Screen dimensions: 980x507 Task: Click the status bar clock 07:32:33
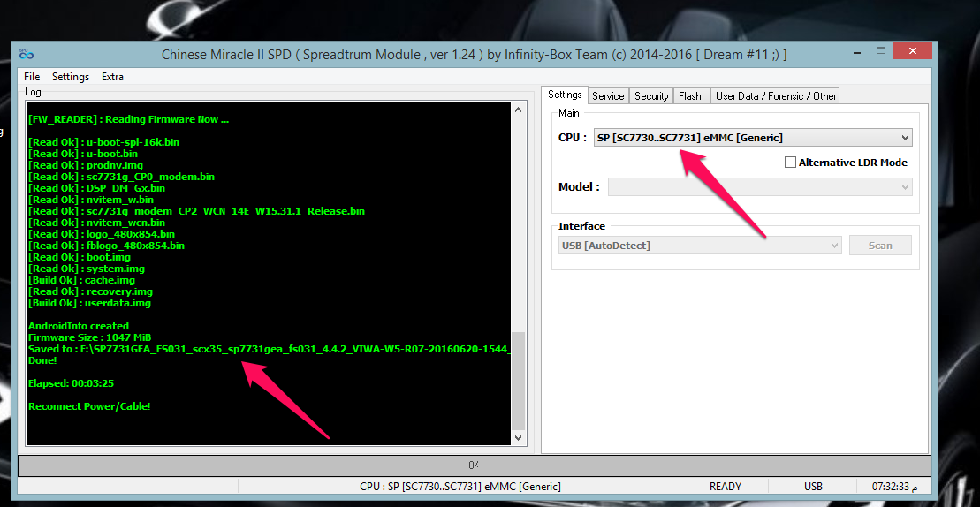click(894, 487)
